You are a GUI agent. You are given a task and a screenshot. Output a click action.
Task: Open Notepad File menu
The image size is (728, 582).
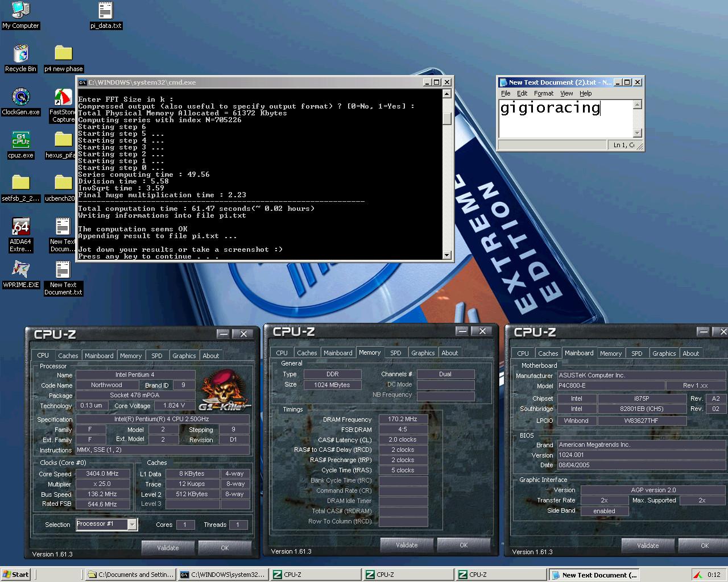pyautogui.click(x=506, y=93)
